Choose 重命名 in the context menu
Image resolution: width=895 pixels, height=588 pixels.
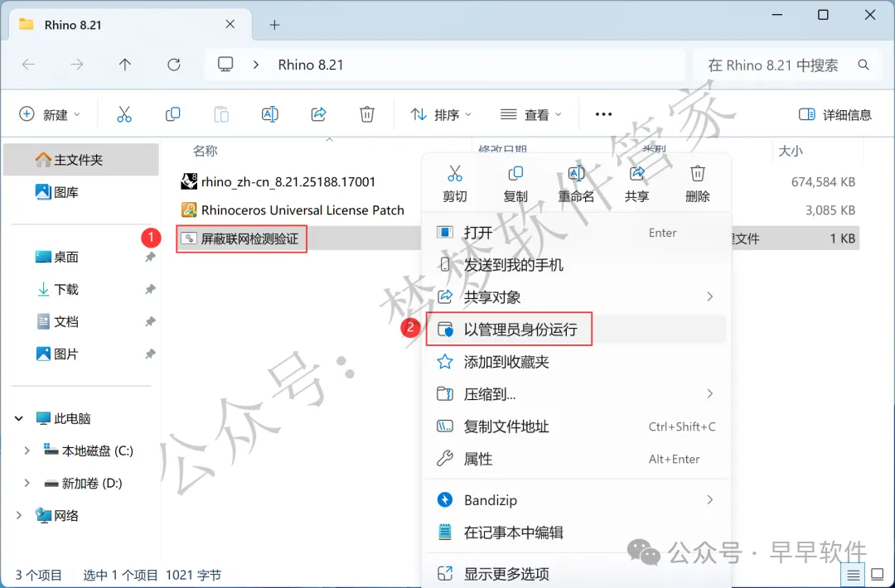point(576,184)
